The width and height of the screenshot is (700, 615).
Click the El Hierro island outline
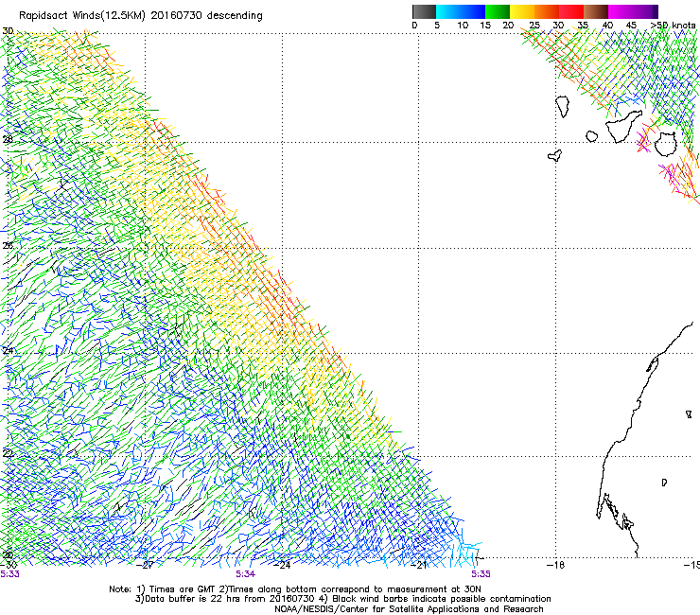coord(555,155)
